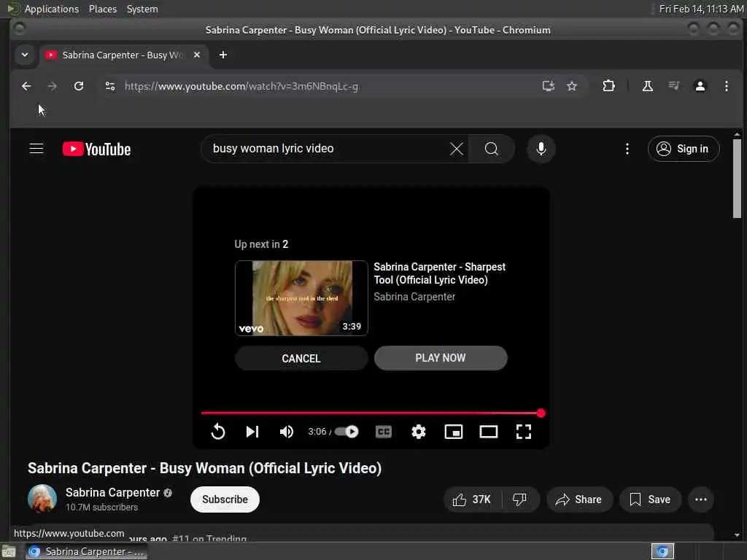Screen dimensions: 747x560
Task: Go to YouTube home via logo
Action: coord(97,149)
